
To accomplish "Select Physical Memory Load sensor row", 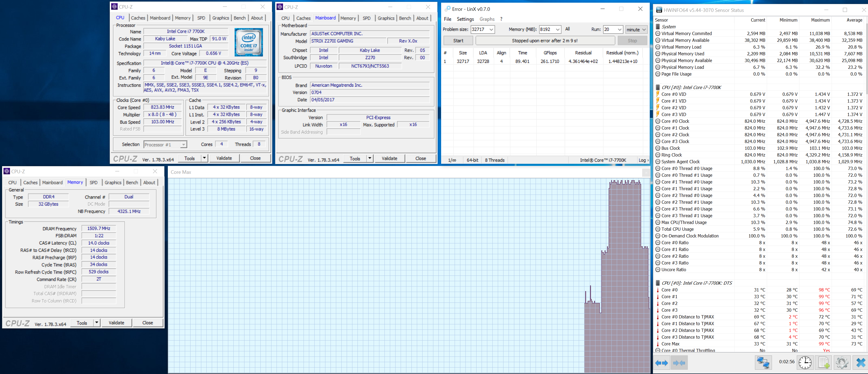I will 760,67.
